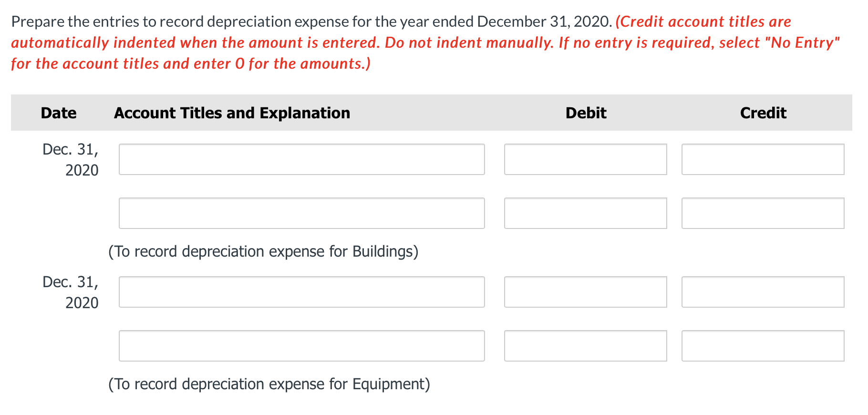Click the Debit field on the second Equipment line

click(x=585, y=346)
